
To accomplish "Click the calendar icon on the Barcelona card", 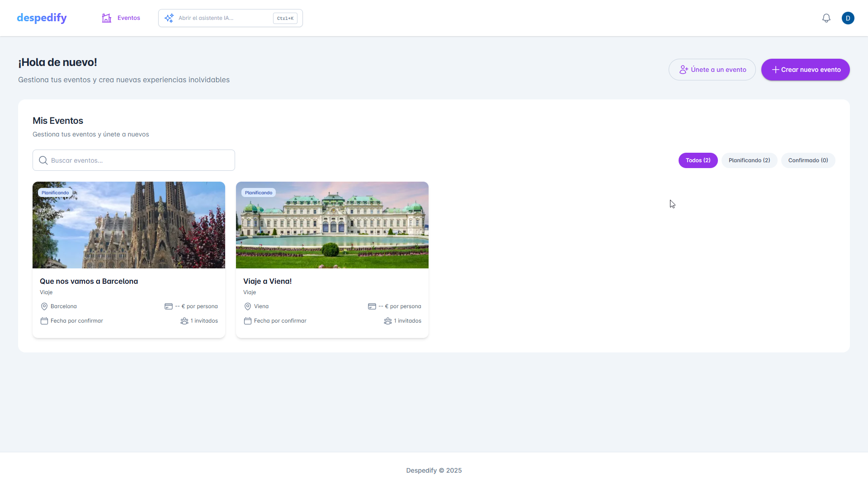I will 44,321.
